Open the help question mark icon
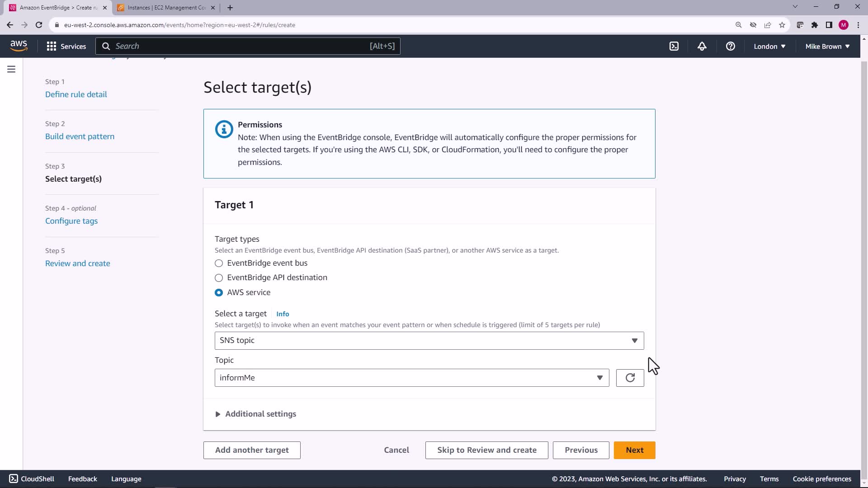The image size is (868, 488). [x=730, y=46]
